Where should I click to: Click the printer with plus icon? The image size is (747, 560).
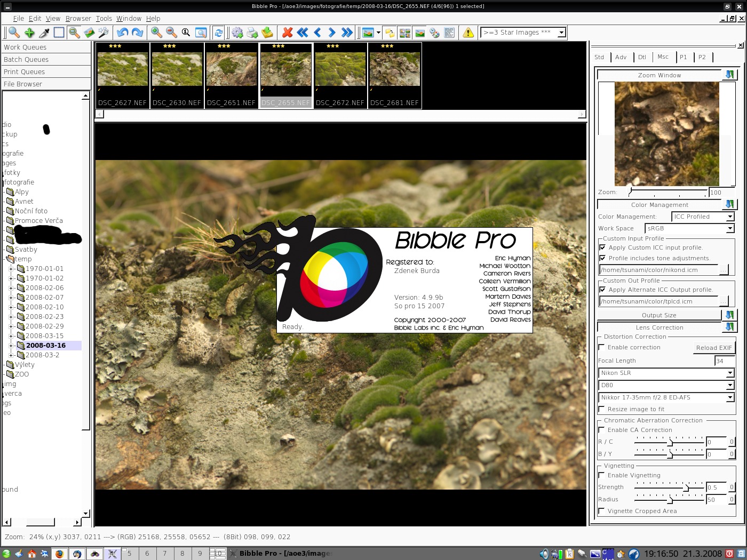click(252, 33)
